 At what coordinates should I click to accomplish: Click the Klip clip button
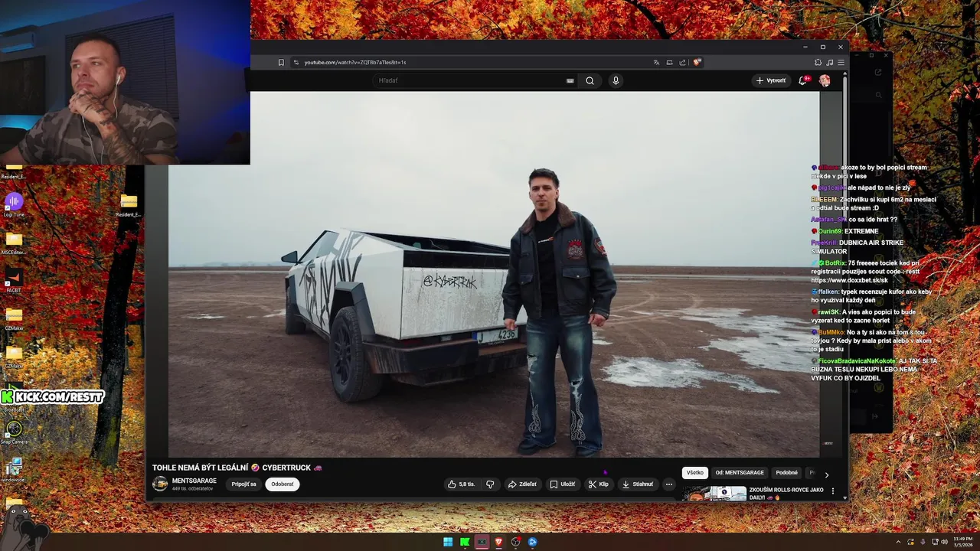click(x=598, y=484)
